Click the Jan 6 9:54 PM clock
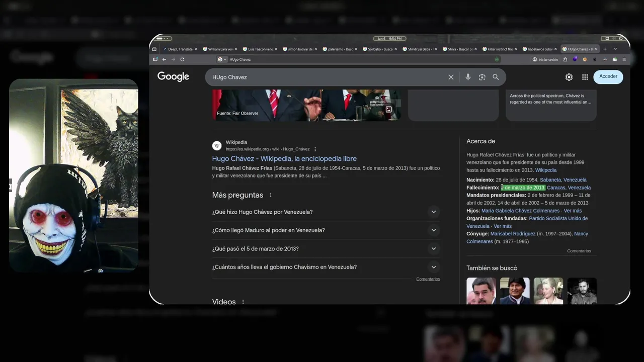Viewport: 644px width, 362px height. (389, 39)
